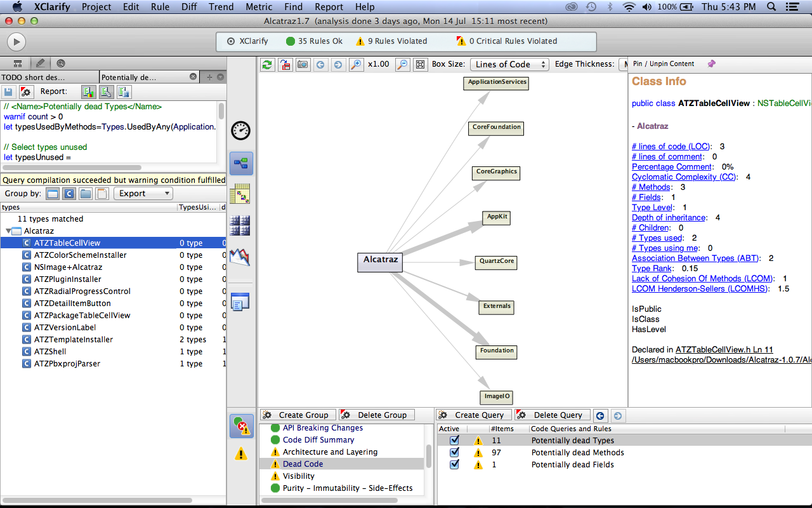Click the rules status icon with red X
This screenshot has height=508, width=812.
click(x=241, y=425)
